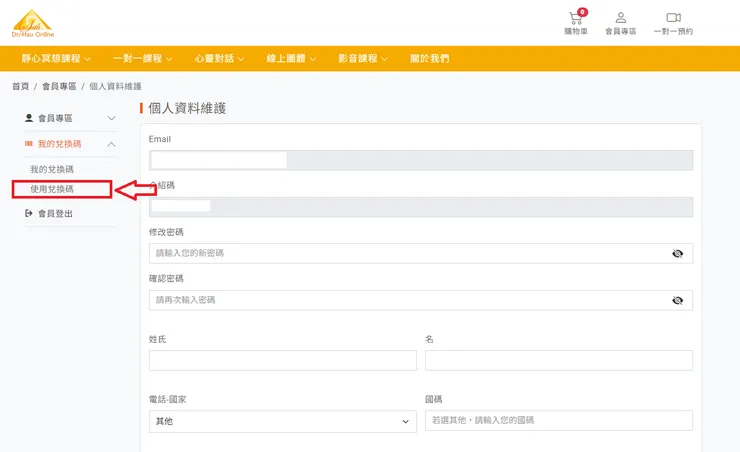Expand the 影音課程 menu

click(x=363, y=59)
